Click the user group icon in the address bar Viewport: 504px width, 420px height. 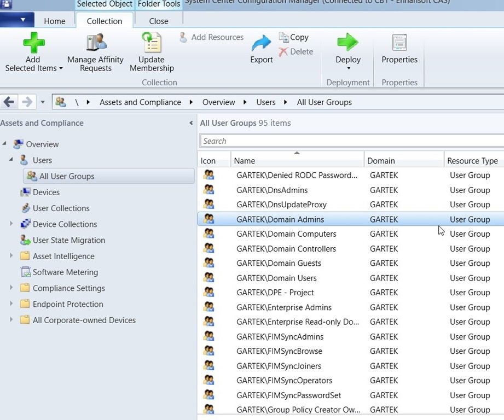(x=60, y=102)
